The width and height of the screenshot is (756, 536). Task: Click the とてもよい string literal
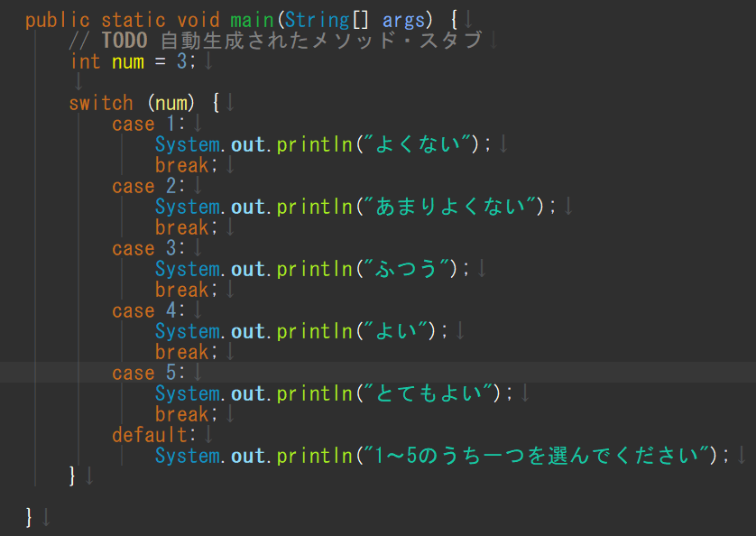pos(429,393)
